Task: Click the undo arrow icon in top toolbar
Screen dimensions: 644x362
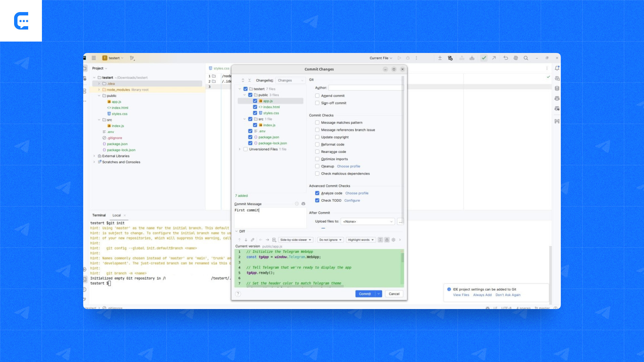Action: [505, 58]
